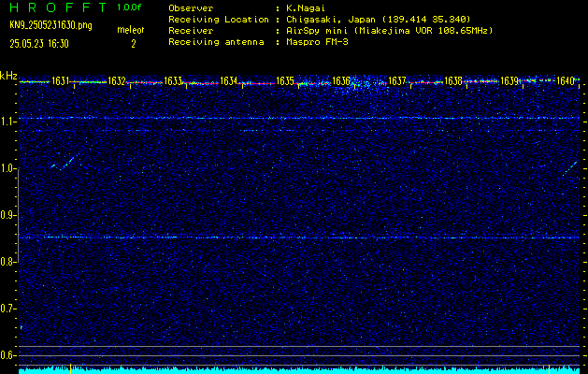This screenshot has width=588, height=374.
Task: Click the carrier line near 0.85 kHz
Action: (x=299, y=237)
